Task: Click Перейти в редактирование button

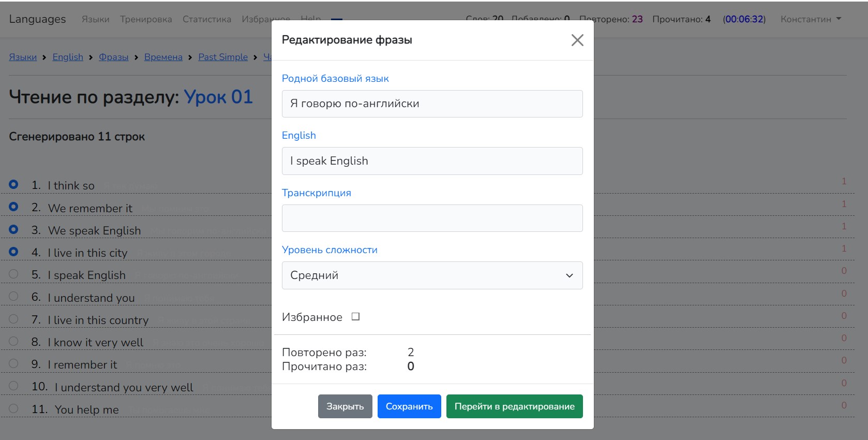Action: 514,406
